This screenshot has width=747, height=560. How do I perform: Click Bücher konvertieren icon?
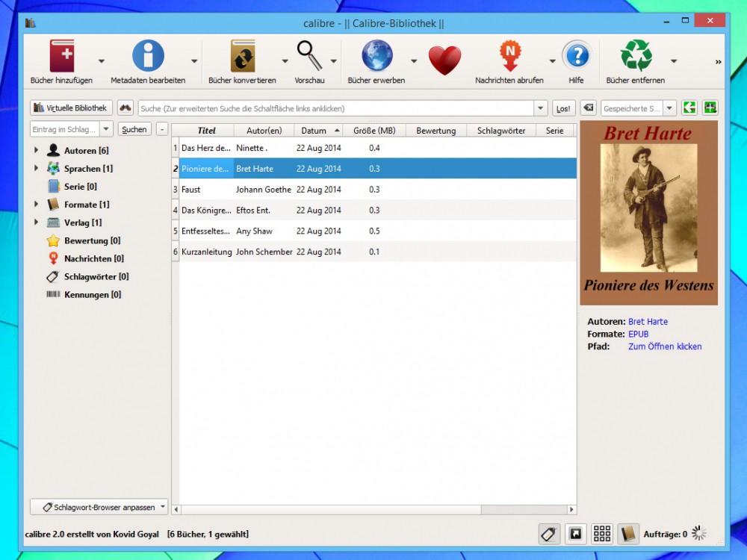[242, 57]
